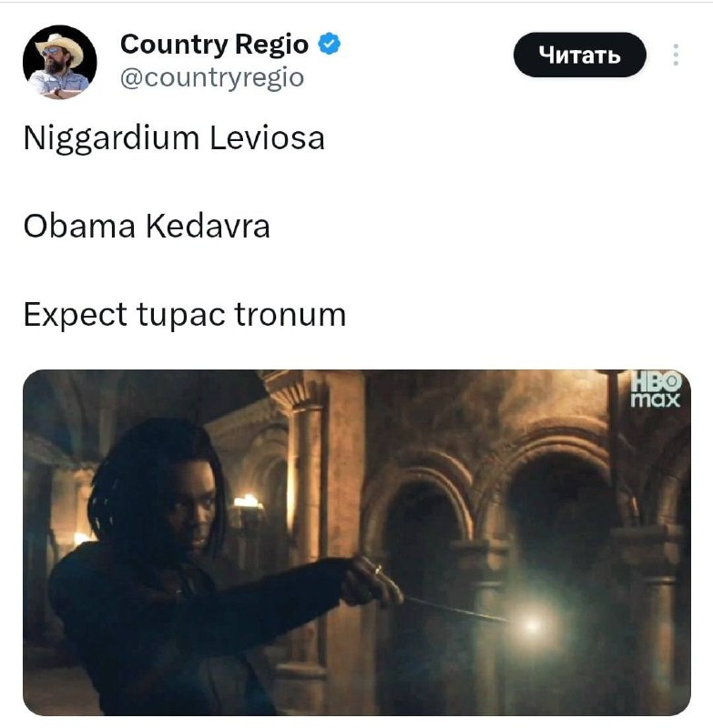The height and width of the screenshot is (728, 713).
Task: Click the glowing wand tip in the image
Action: pyautogui.click(x=532, y=625)
